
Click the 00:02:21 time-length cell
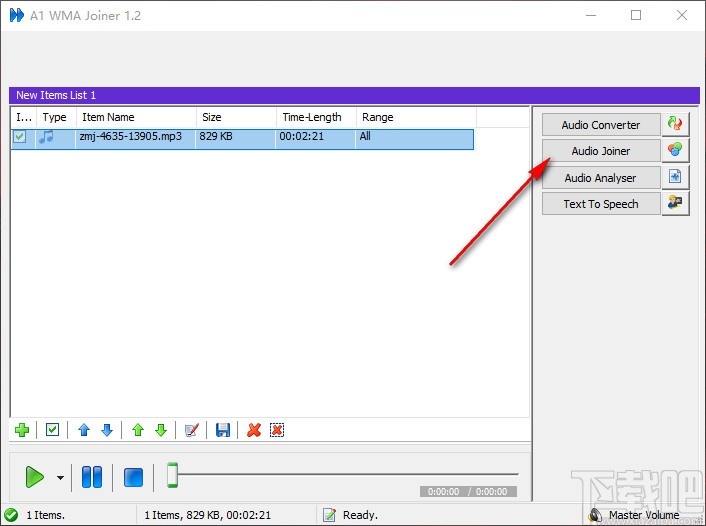click(x=301, y=136)
